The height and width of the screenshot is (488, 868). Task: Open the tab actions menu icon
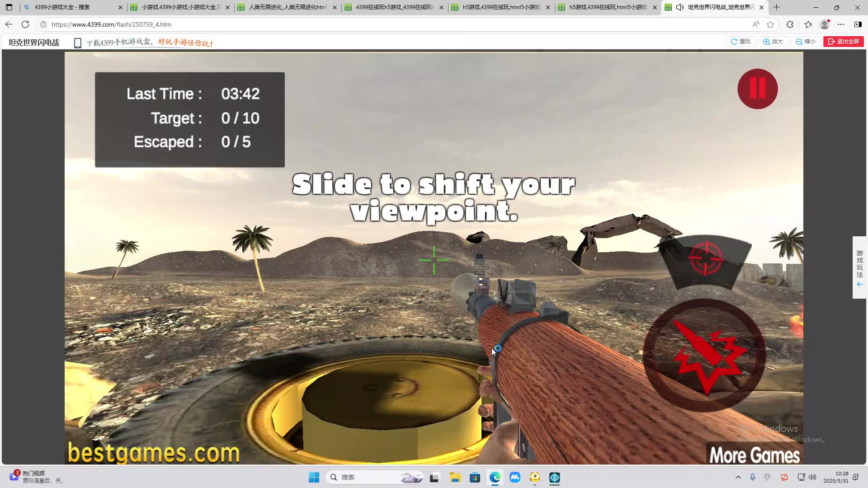9,7
